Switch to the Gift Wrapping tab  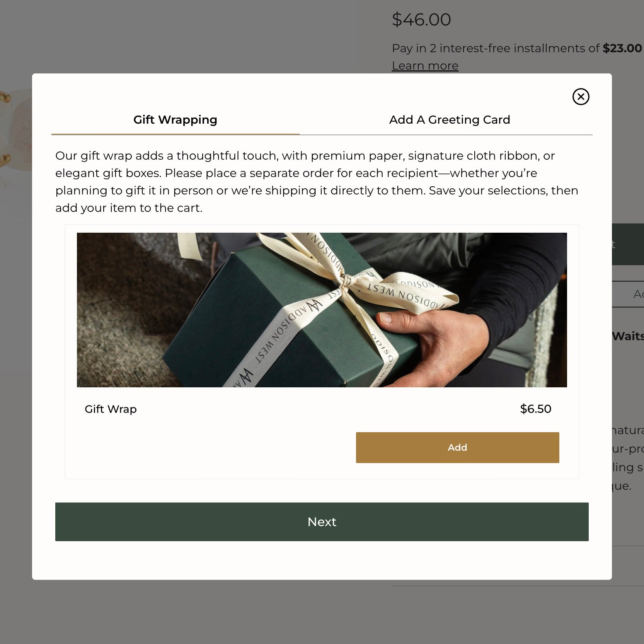point(175,120)
